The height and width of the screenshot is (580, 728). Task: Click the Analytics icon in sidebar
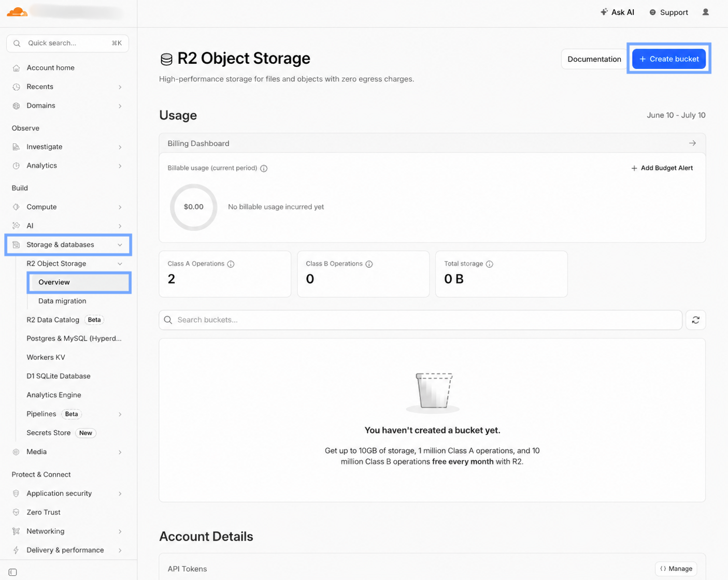(16, 166)
